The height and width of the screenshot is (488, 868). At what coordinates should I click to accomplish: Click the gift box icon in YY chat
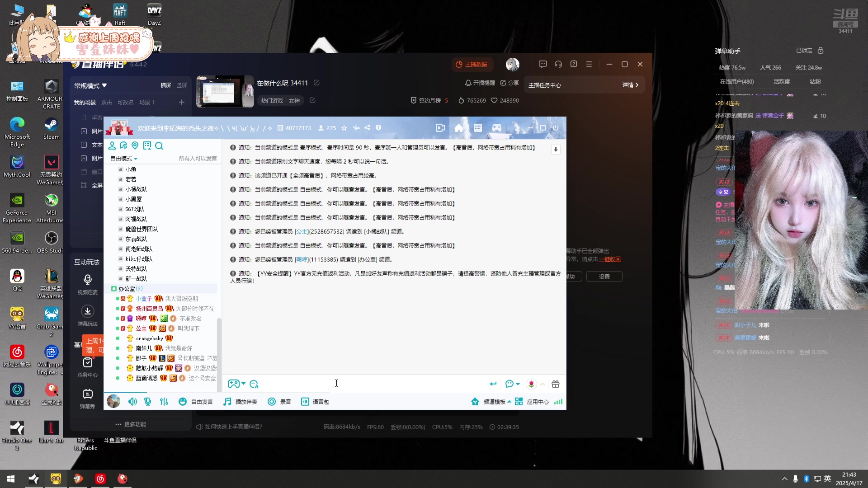point(556,384)
